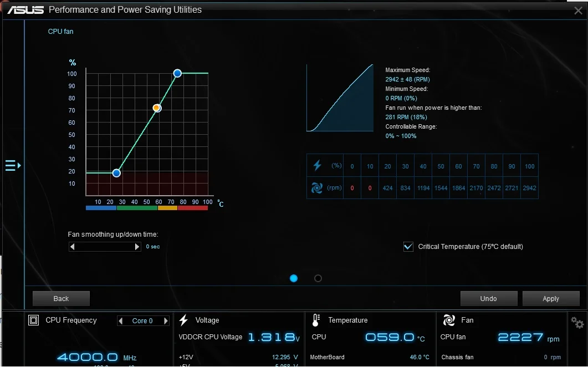
Task: Click the settings gears icon
Action: pyautogui.click(x=577, y=322)
